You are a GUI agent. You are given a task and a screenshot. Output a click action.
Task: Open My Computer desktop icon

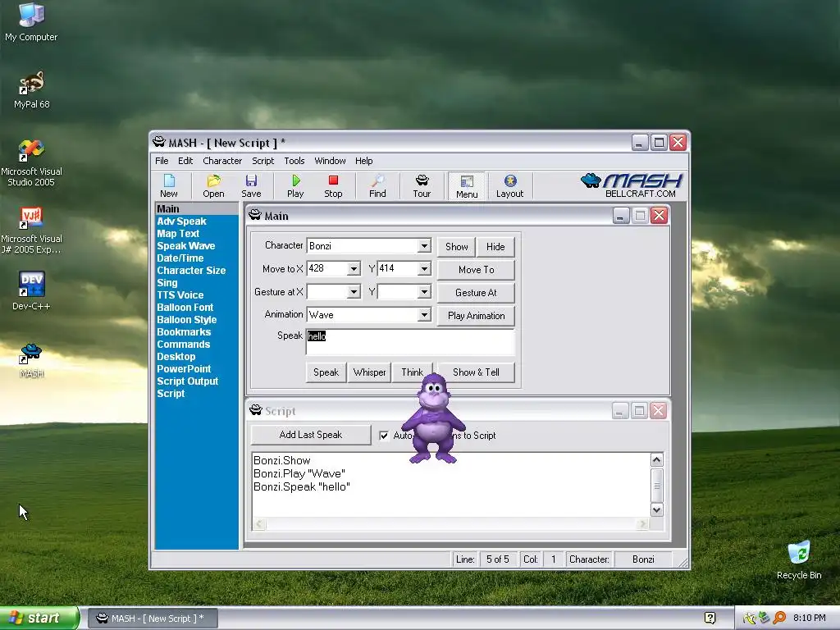tap(31, 22)
